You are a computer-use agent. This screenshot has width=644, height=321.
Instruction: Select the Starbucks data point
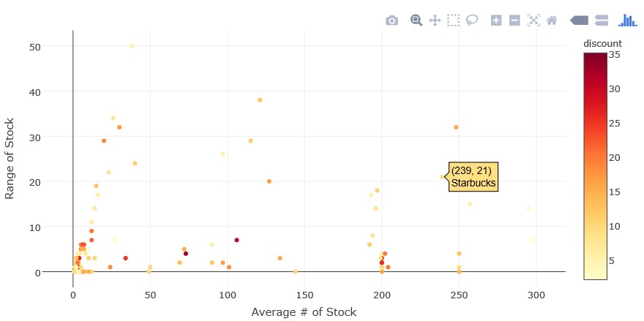[x=442, y=177]
